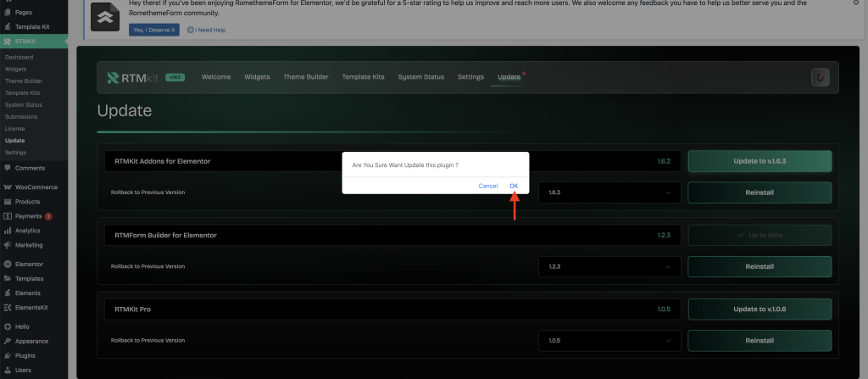Go to the Widgets tab in RTMKit header
The height and width of the screenshot is (379, 868).
click(257, 77)
